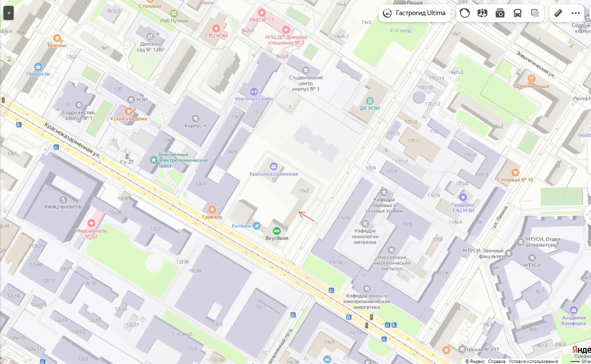Open the map layers selector
This screenshot has width=591, height=364.
(x=535, y=13)
